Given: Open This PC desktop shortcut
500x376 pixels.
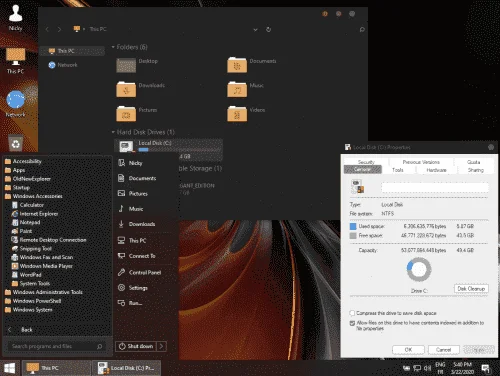Looking at the screenshot, I should (15, 61).
